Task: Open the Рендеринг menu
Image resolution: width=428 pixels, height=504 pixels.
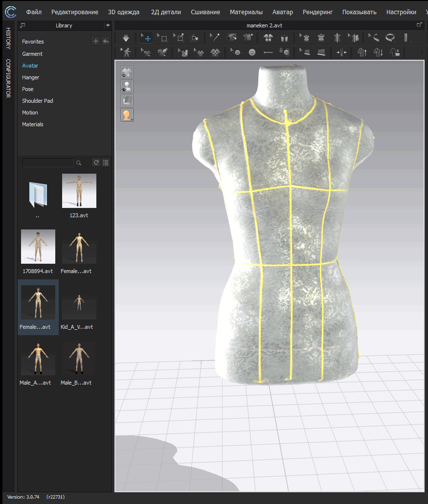Action: (x=317, y=12)
